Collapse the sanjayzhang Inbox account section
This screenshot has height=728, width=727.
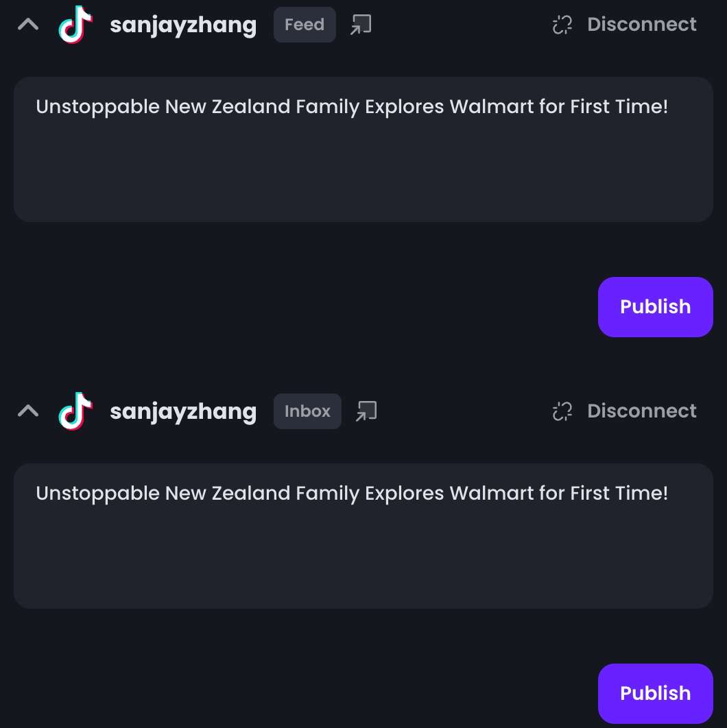(x=28, y=411)
